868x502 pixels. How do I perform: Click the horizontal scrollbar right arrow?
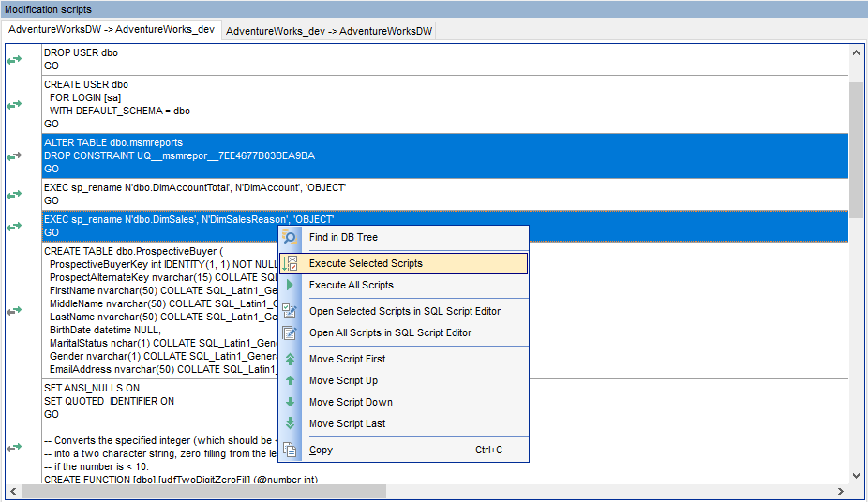pyautogui.click(x=842, y=492)
